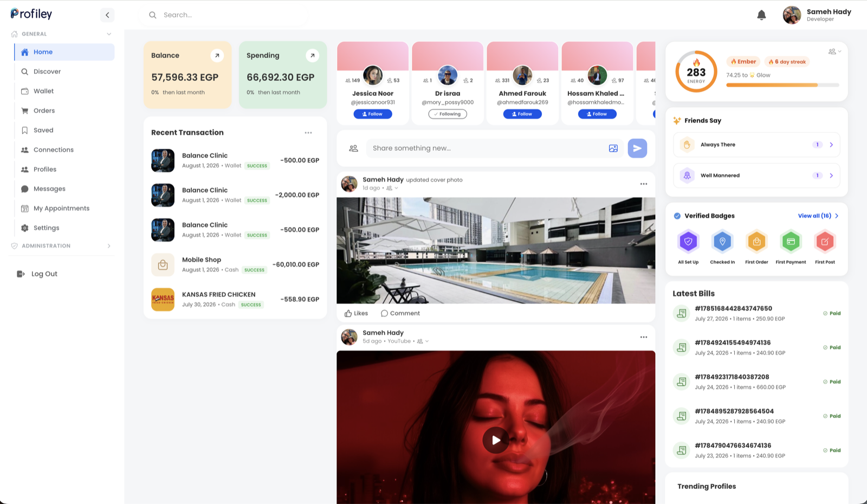The width and height of the screenshot is (867, 504).
Task: Follow Jessica Noor
Action: [x=373, y=114]
